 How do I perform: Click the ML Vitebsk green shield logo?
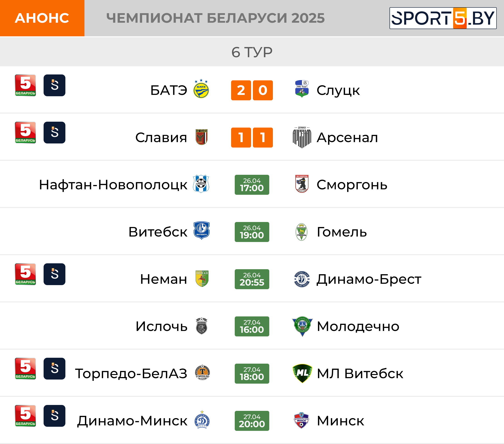pos(302,373)
